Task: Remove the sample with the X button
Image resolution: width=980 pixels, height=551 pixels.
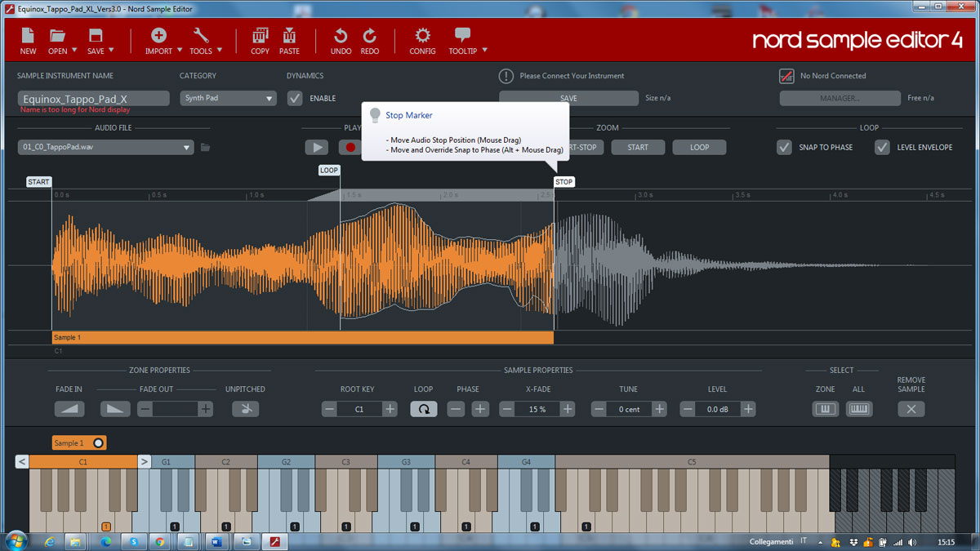Action: pos(911,409)
